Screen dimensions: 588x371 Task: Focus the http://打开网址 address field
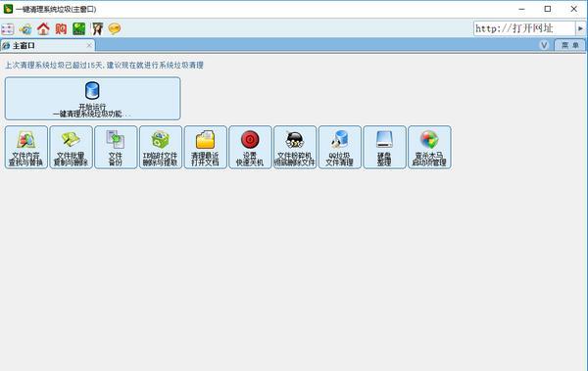pos(524,28)
